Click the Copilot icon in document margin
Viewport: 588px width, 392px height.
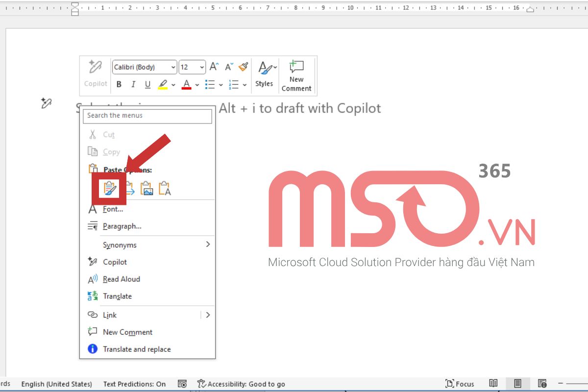click(46, 103)
